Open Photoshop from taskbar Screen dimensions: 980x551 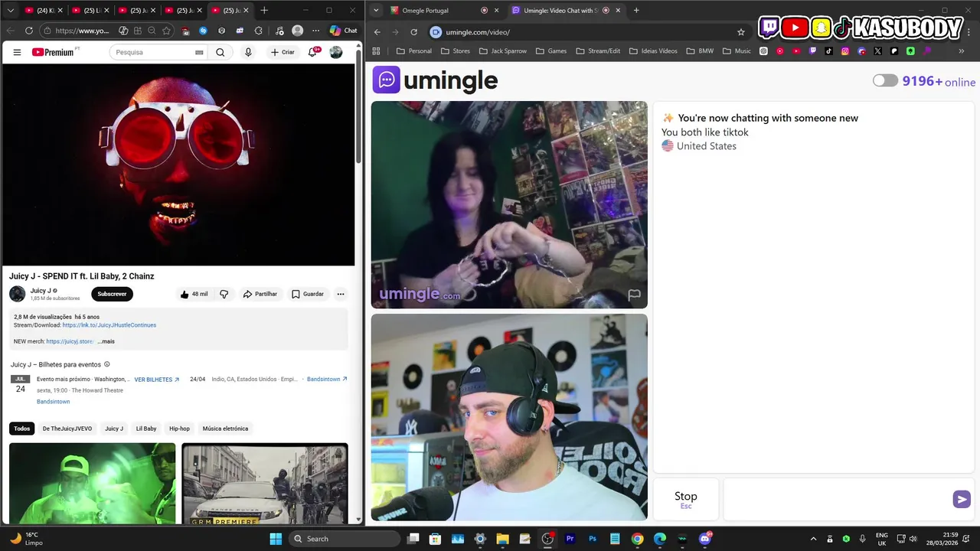click(x=593, y=539)
